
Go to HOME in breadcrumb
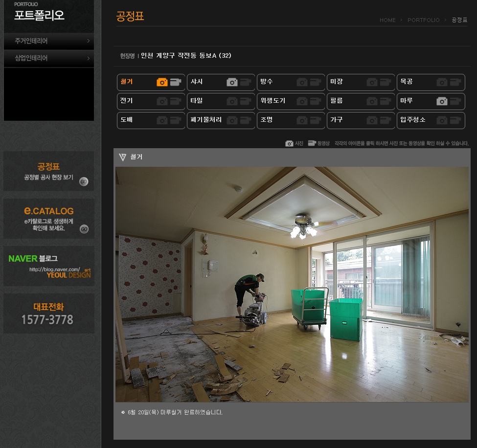387,20
